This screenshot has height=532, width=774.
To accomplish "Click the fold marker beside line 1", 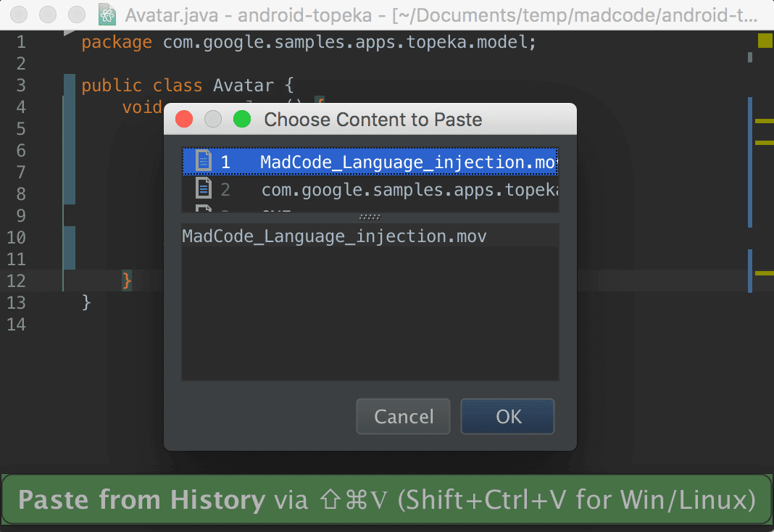I will click(x=70, y=33).
